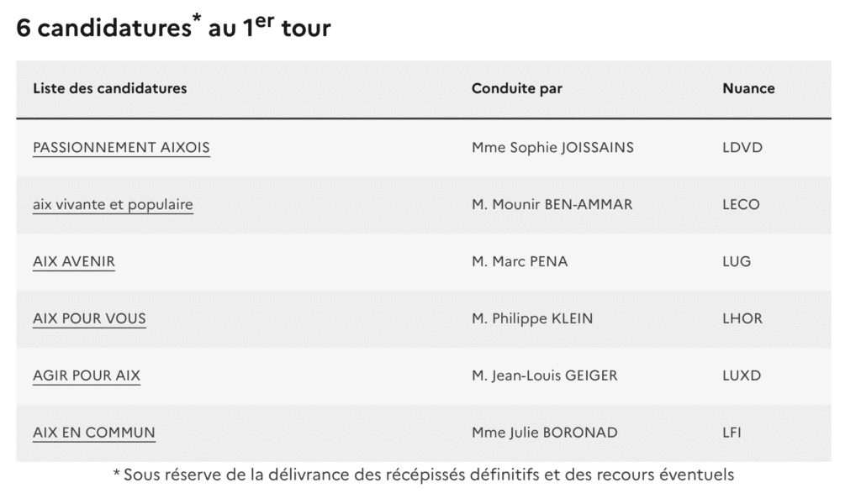Open the PASSIONNEMENT AIXOIS list link
The width and height of the screenshot is (861, 504).
coord(121,148)
